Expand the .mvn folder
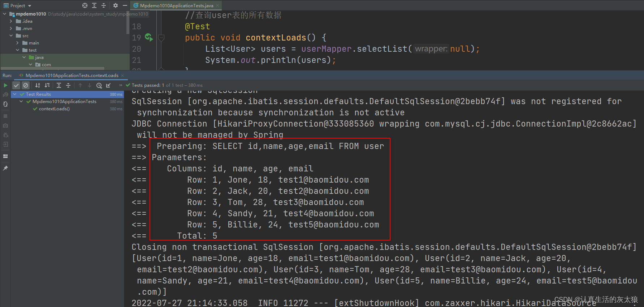 click(11, 28)
